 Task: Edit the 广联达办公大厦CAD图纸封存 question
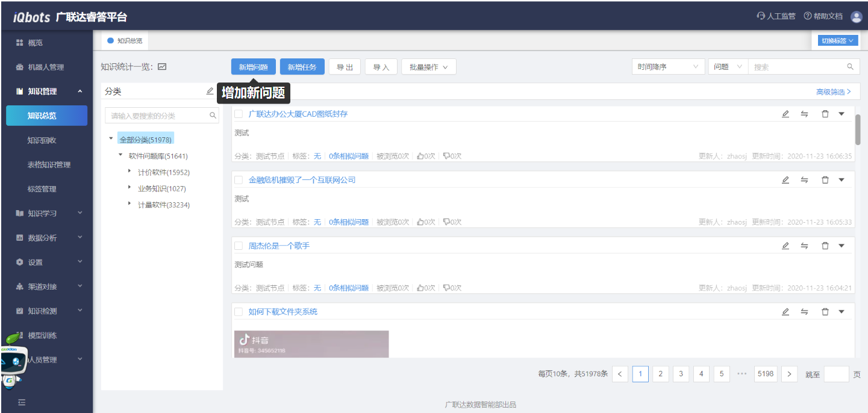pos(785,114)
